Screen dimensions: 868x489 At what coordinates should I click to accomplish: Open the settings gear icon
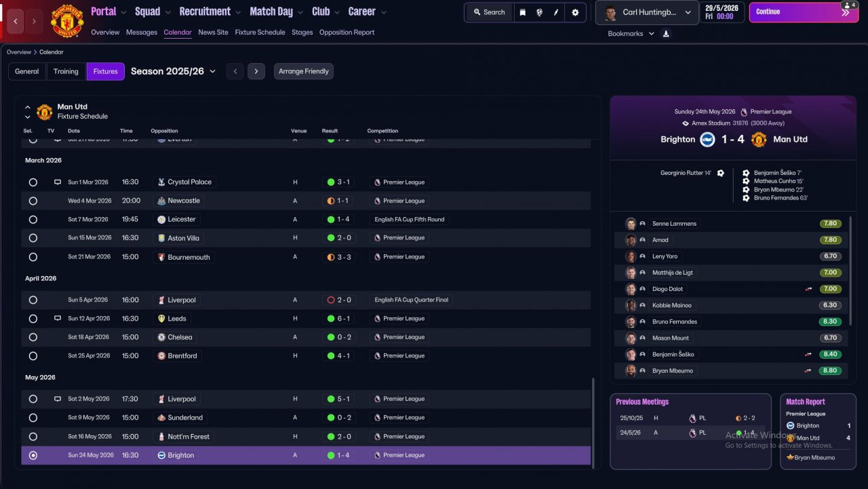click(576, 12)
